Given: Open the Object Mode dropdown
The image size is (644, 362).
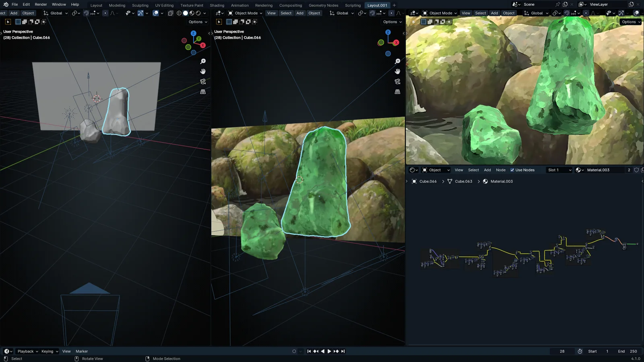Looking at the screenshot, I should pos(246,13).
